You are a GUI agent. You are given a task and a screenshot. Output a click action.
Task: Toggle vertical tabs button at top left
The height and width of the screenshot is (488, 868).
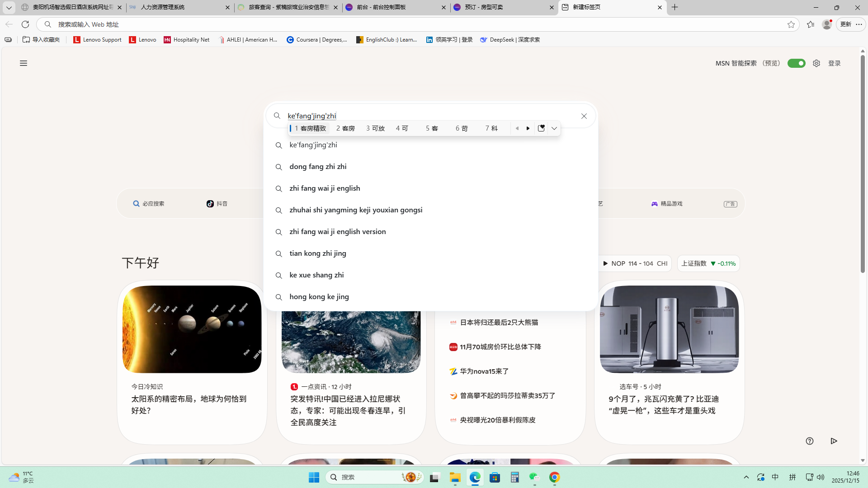(9, 7)
